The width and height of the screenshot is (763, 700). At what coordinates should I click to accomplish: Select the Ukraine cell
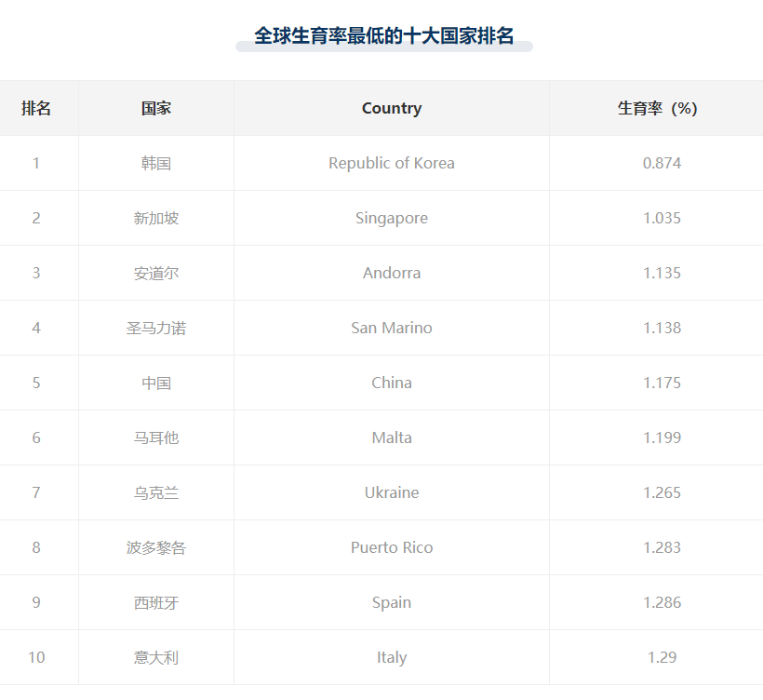(x=392, y=493)
